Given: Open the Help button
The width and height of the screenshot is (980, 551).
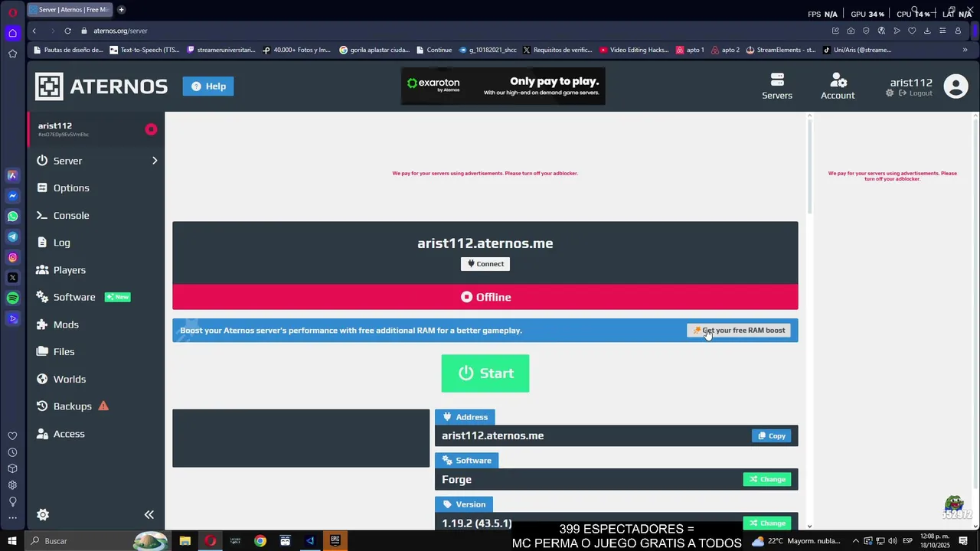Looking at the screenshot, I should point(208,86).
